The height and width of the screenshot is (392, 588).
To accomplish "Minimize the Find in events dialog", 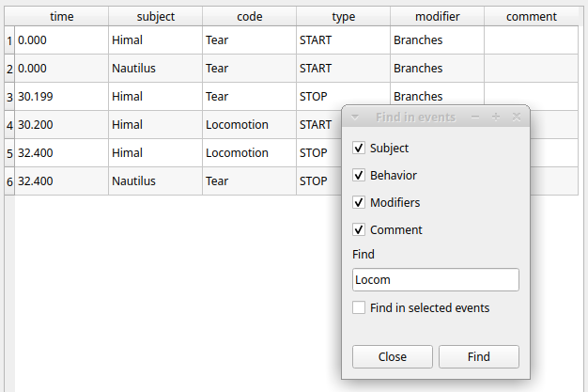I will (x=475, y=118).
